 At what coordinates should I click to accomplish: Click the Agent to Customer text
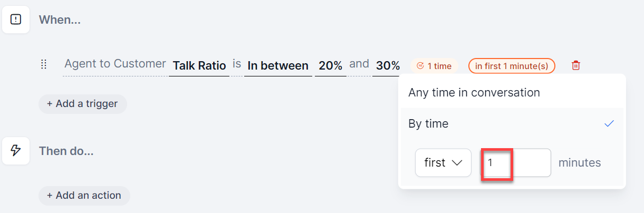(115, 64)
